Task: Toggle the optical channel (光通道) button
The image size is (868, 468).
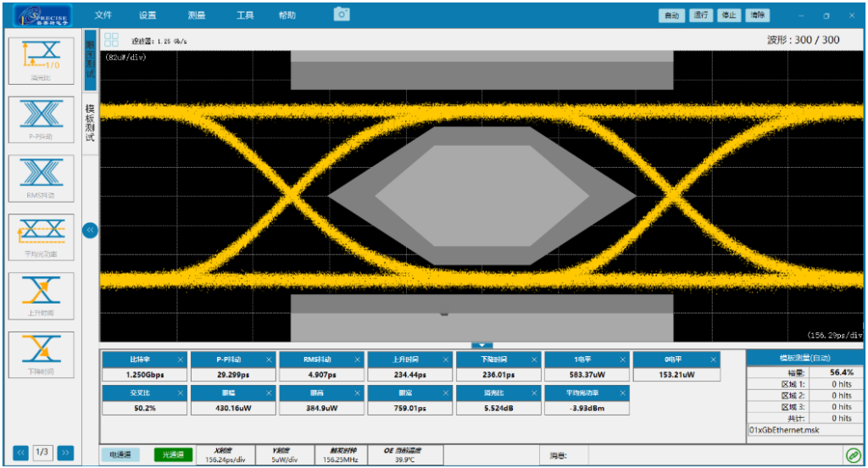Action: tap(173, 455)
